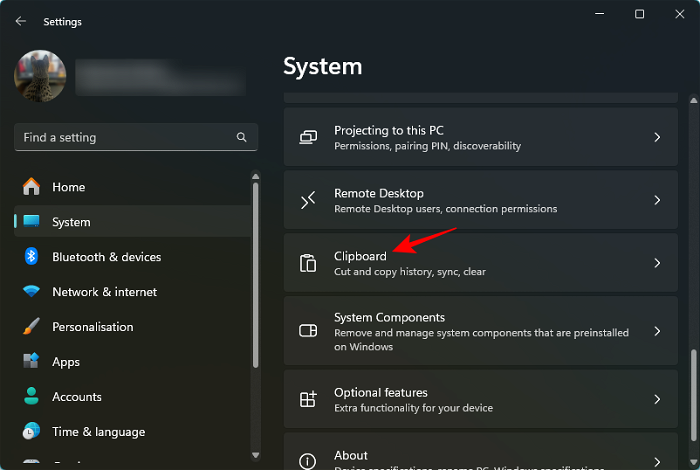Click the Projecting to this PC icon
The image size is (700, 470).
308,137
